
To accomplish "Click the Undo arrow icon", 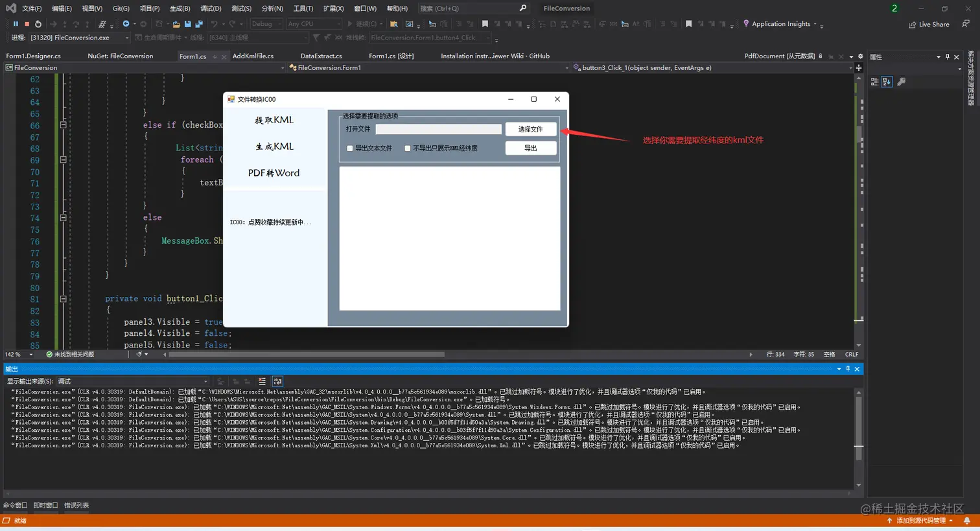I will (213, 24).
